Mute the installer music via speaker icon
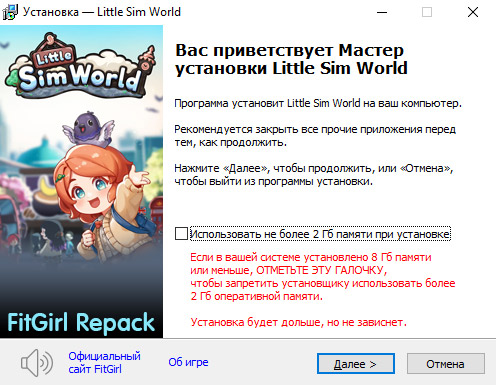 (37, 363)
